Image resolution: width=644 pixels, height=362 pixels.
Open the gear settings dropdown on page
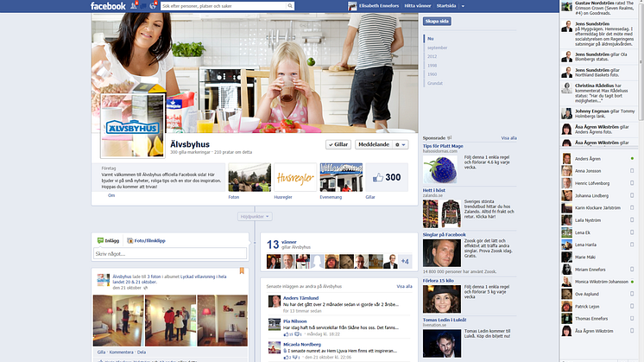pyautogui.click(x=400, y=144)
